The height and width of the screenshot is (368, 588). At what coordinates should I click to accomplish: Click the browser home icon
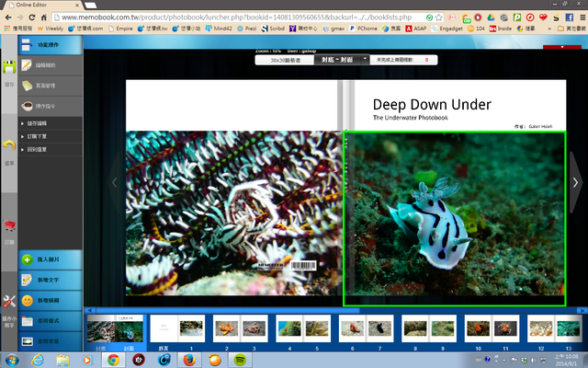(x=44, y=17)
